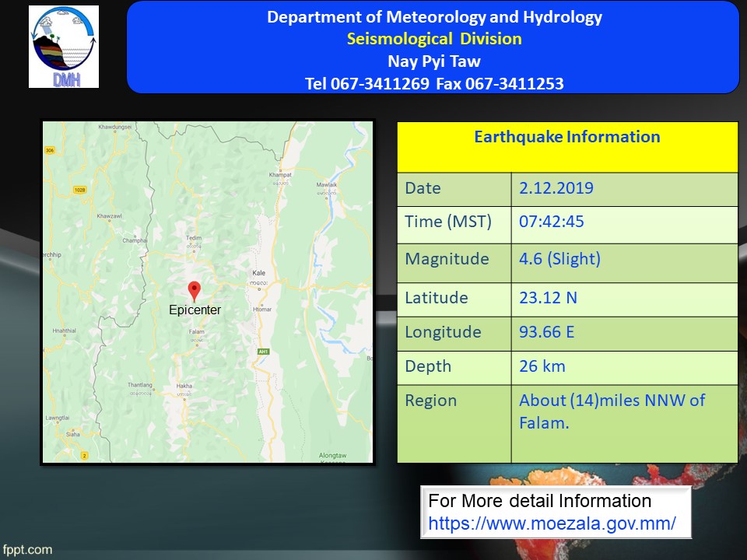The height and width of the screenshot is (560, 747).
Task: Click the 102B road shield on map
Action: tap(58, 189)
